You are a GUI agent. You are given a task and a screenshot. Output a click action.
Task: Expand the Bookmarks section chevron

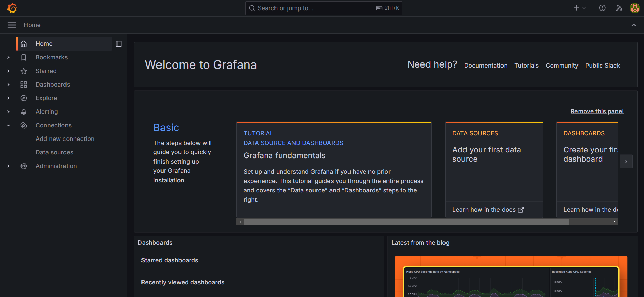coord(8,57)
